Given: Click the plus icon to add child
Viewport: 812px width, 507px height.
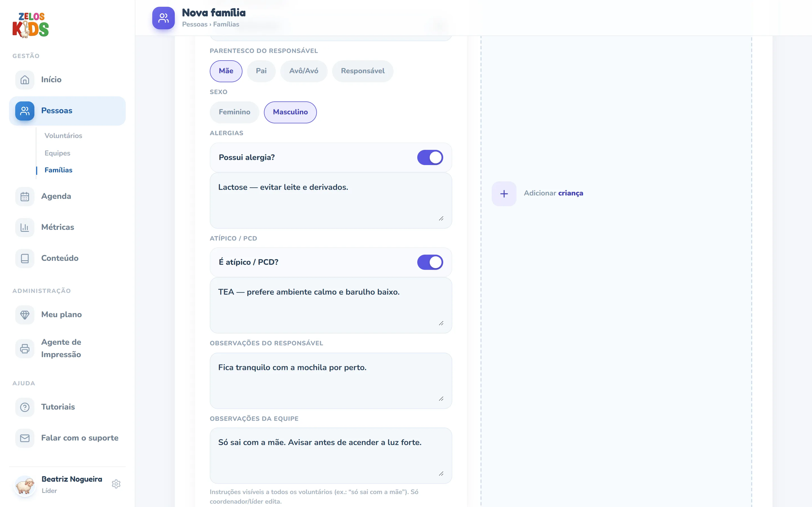Looking at the screenshot, I should [504, 194].
